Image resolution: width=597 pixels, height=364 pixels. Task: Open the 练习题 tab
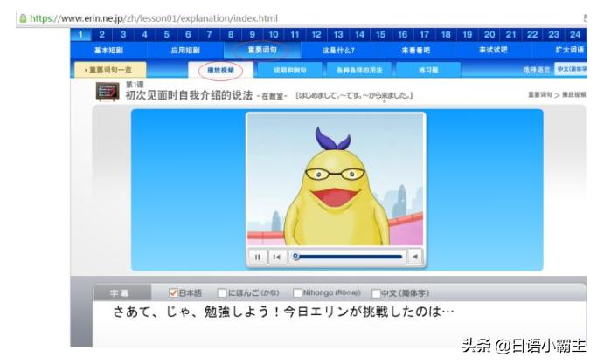[x=428, y=70]
